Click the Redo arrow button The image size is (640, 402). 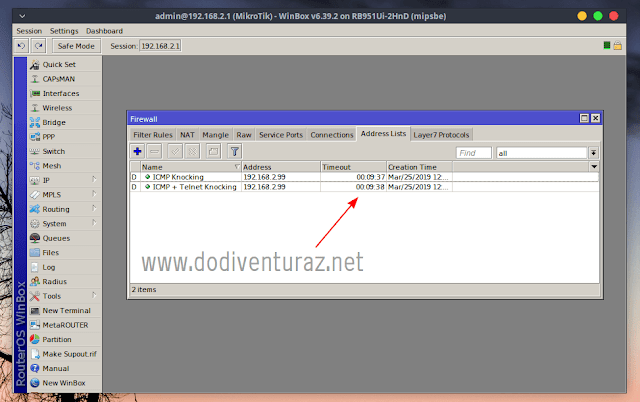[39, 46]
